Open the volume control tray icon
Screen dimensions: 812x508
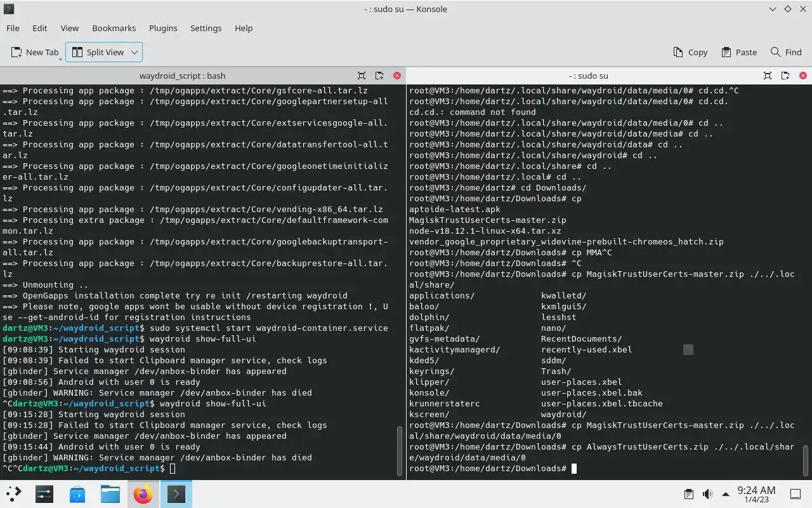coord(707,494)
